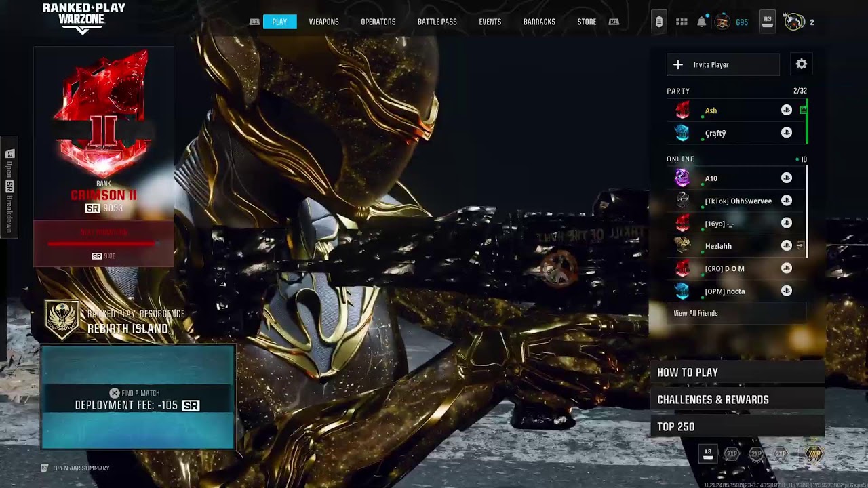Click PlayStation icon on A10's row
The width and height of the screenshot is (868, 488).
coord(787,178)
